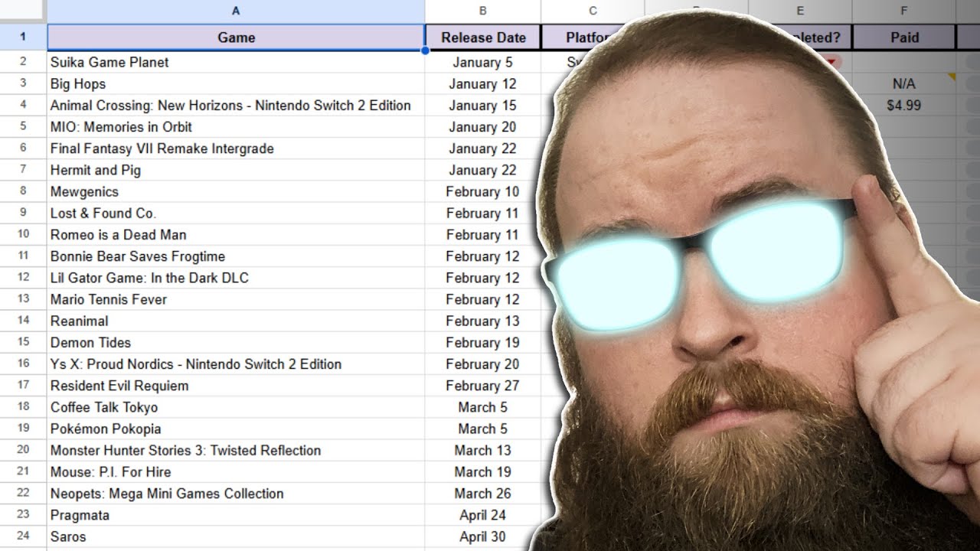
Task: Select the "Game" header cell
Action: tap(236, 37)
